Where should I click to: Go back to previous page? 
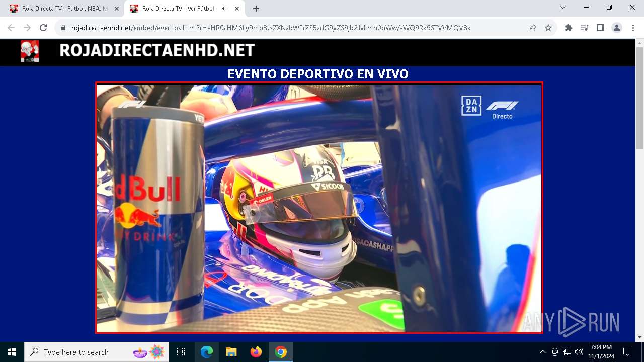coord(11,28)
